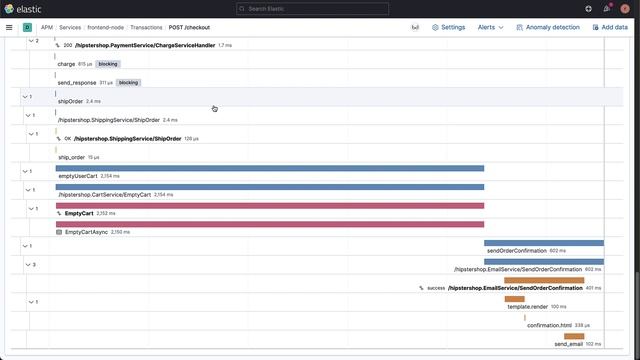Image resolution: width=640 pixels, height=360 pixels.
Task: Click the EmptyCart transaction icon
Action: point(59,213)
